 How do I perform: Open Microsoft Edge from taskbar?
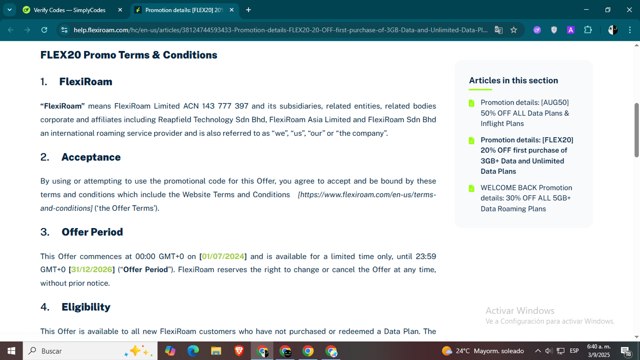[193, 351]
